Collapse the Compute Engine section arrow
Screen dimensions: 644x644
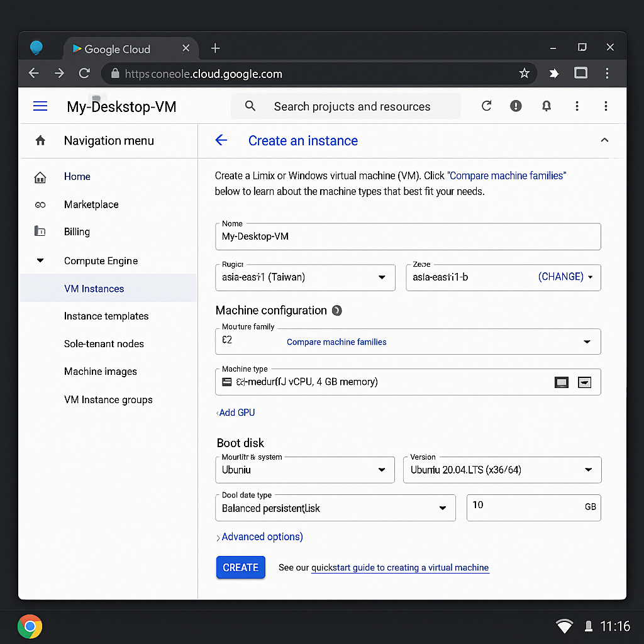tap(40, 260)
